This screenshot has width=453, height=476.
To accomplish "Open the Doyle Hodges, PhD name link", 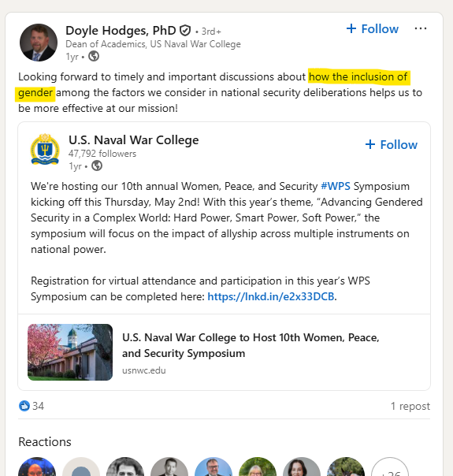I will (121, 31).
